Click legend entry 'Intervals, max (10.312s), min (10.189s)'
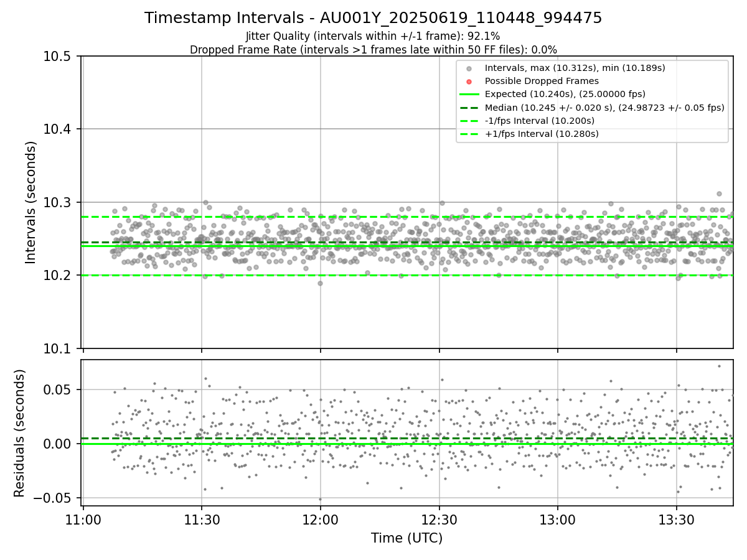Image resolution: width=747 pixels, height=560 pixels. 575,68
